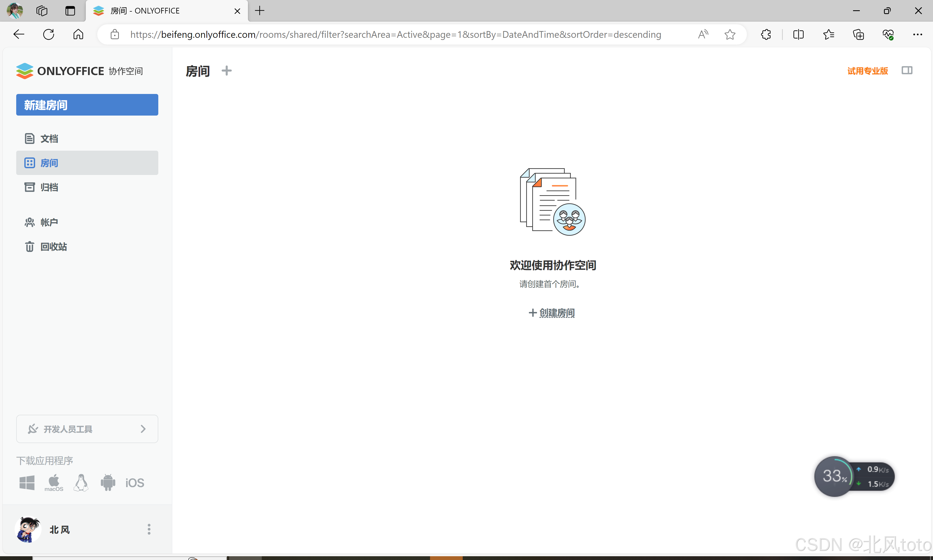
Task: Download the Linux desktop app
Action: coord(81,482)
